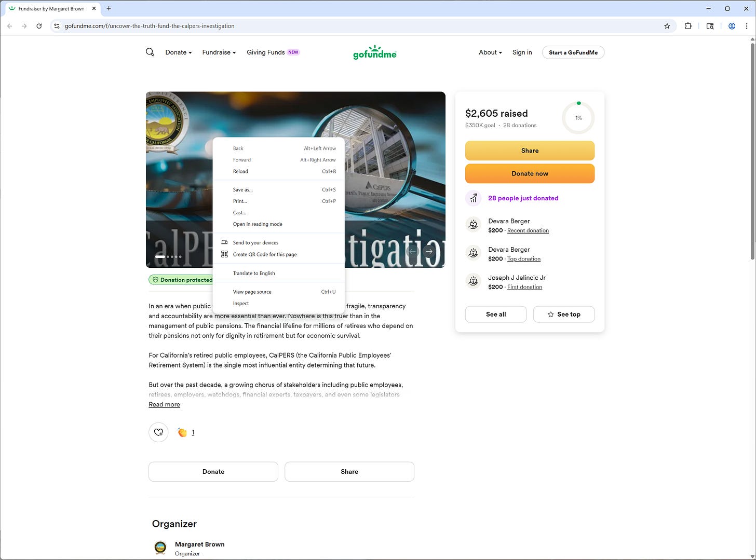This screenshot has width=756, height=560.
Task: Click Margaret Brown's organizer avatar
Action: (x=160, y=548)
